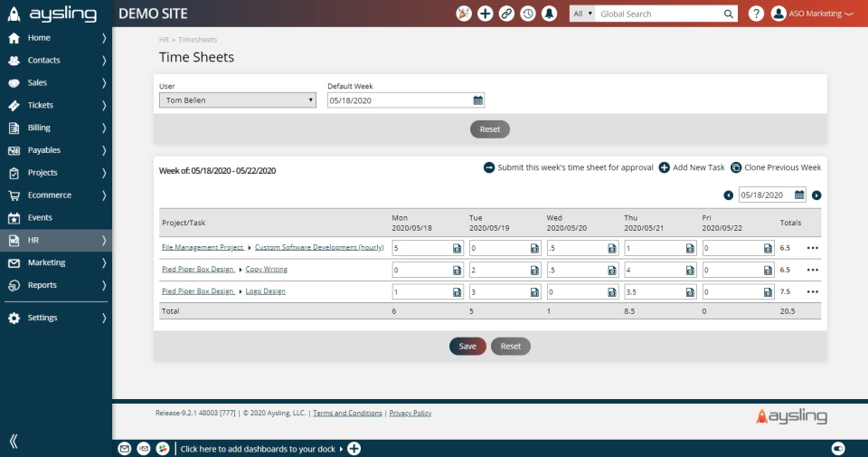Click the Global Search magnifier icon
This screenshot has height=457, width=868.
[x=729, y=14]
